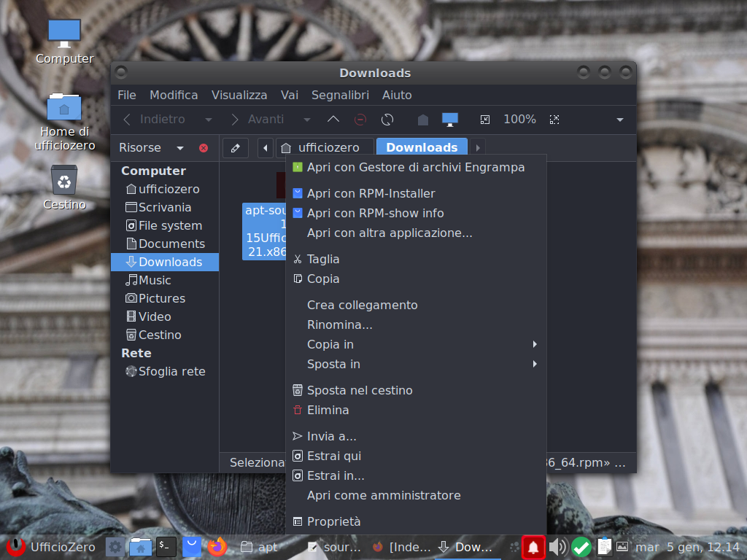Click the reload icon in the toolbar
Screen dimensions: 747x560
pyautogui.click(x=387, y=120)
